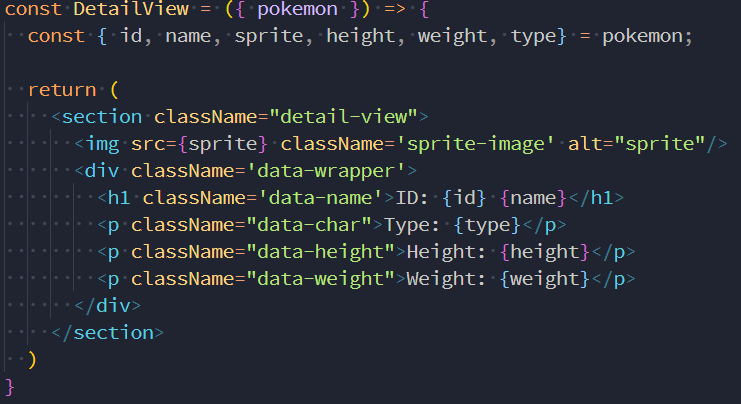Viewport: 741px width, 404px height.
Task: Click the {weight} expression
Action: 544,279
